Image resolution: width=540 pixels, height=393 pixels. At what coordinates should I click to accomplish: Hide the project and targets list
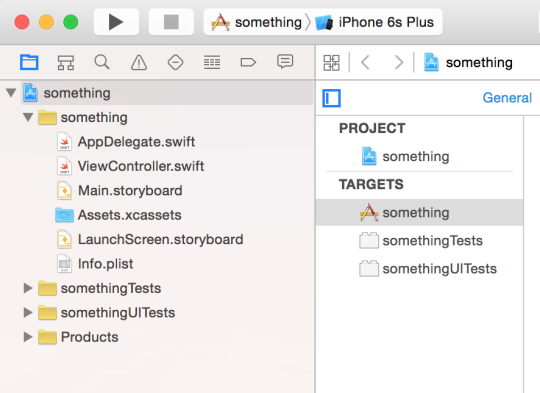(331, 98)
